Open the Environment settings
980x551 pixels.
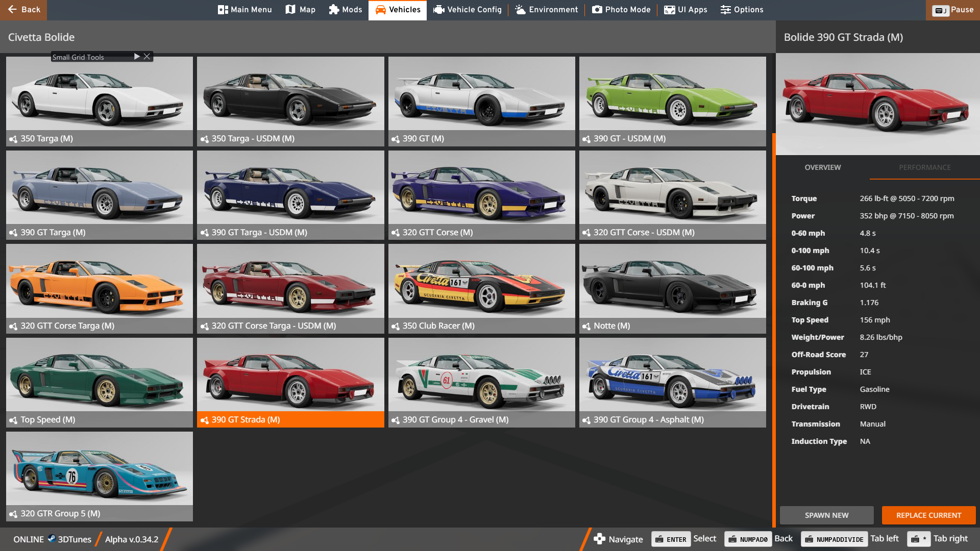(546, 10)
